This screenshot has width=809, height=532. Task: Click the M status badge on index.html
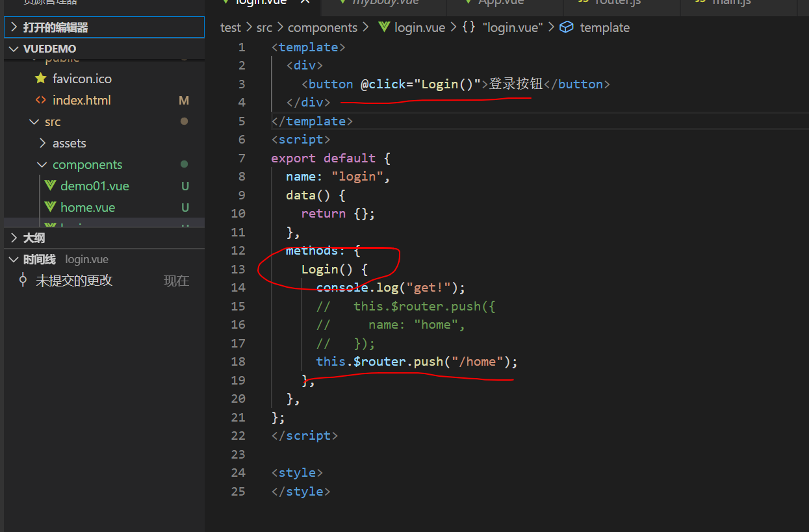tap(184, 100)
